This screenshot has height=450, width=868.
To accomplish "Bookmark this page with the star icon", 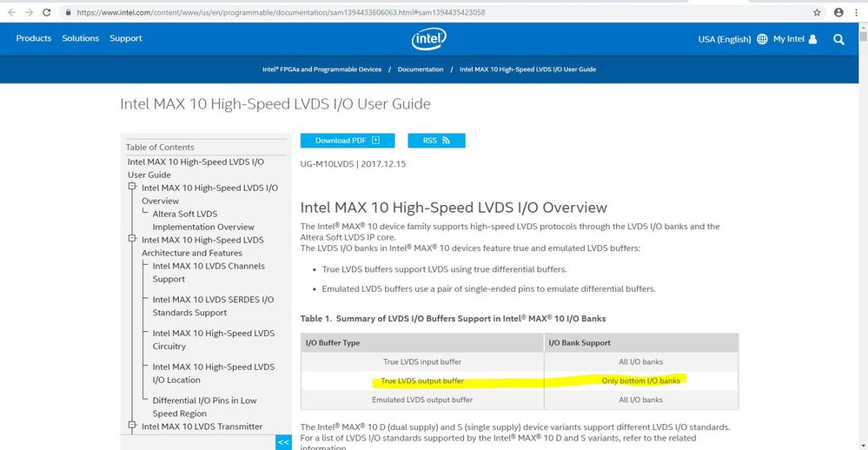I will coord(817,12).
